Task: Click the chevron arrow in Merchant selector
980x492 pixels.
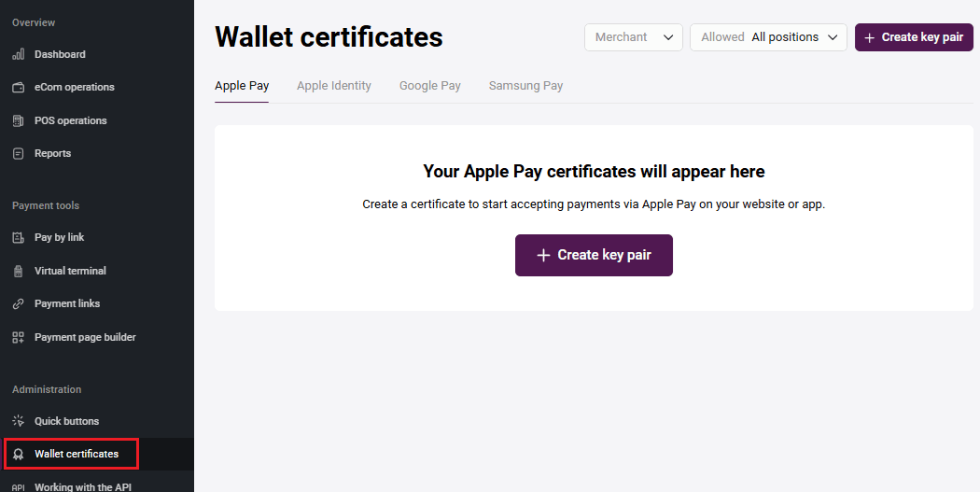Action: point(667,37)
